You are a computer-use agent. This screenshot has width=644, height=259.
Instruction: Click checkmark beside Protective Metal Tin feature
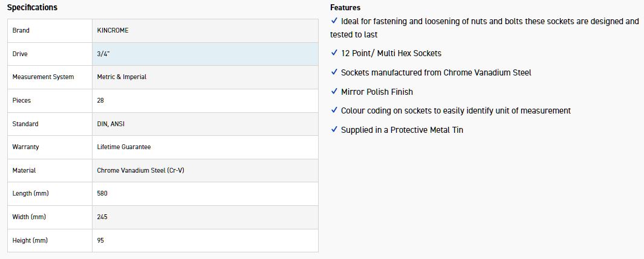pos(334,130)
